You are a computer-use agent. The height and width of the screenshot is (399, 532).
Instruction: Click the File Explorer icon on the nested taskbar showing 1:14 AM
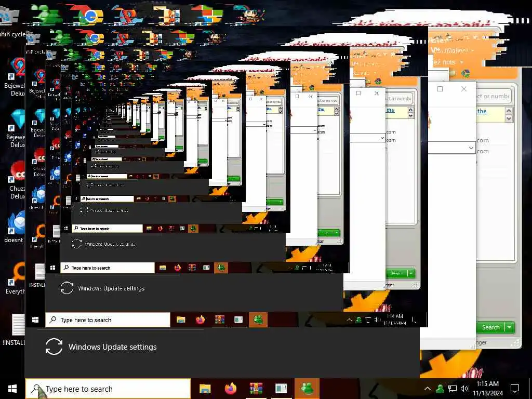point(181,320)
